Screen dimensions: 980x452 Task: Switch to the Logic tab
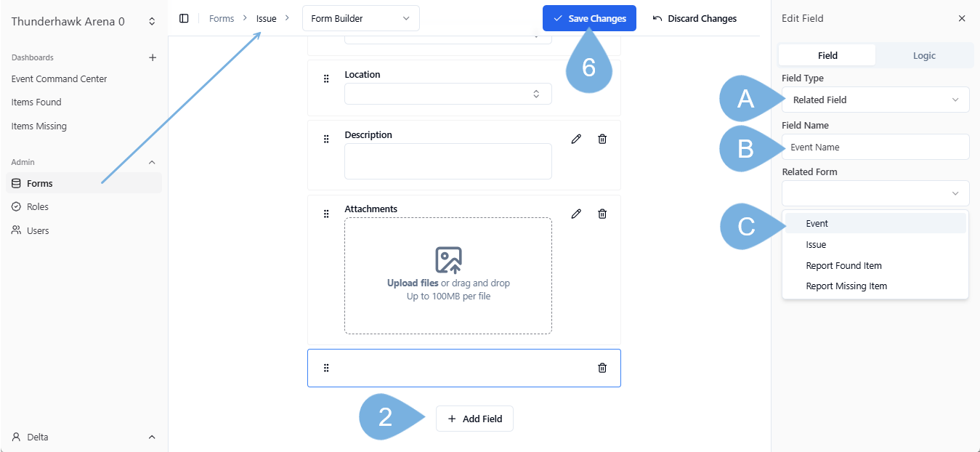[x=924, y=55]
